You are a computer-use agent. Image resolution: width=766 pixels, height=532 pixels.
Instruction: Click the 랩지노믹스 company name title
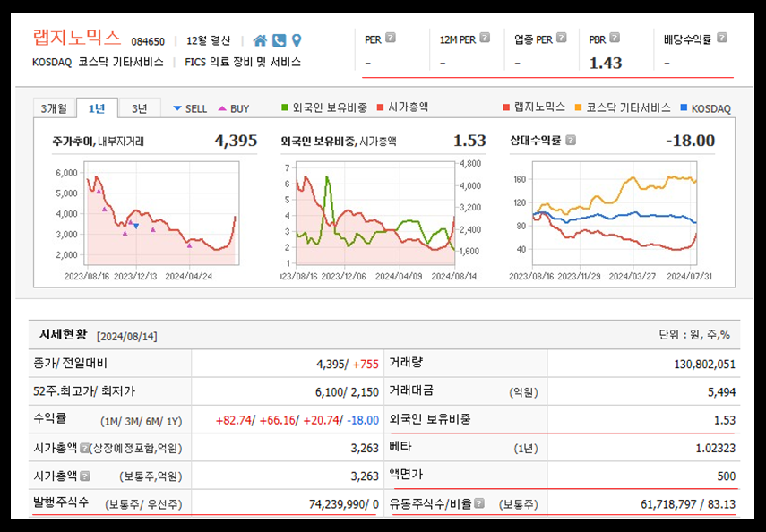point(76,38)
